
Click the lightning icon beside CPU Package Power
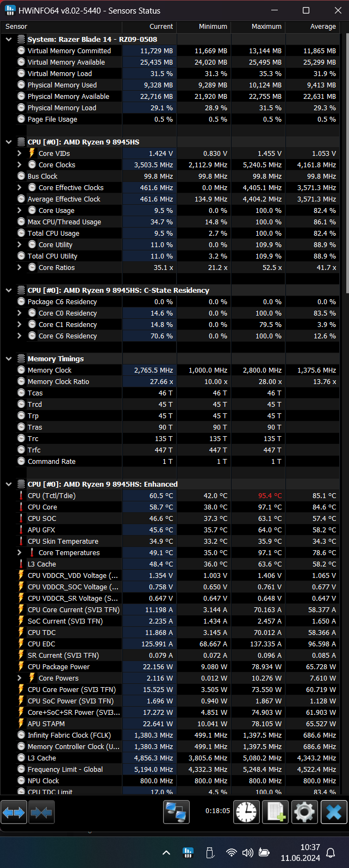coord(21,666)
